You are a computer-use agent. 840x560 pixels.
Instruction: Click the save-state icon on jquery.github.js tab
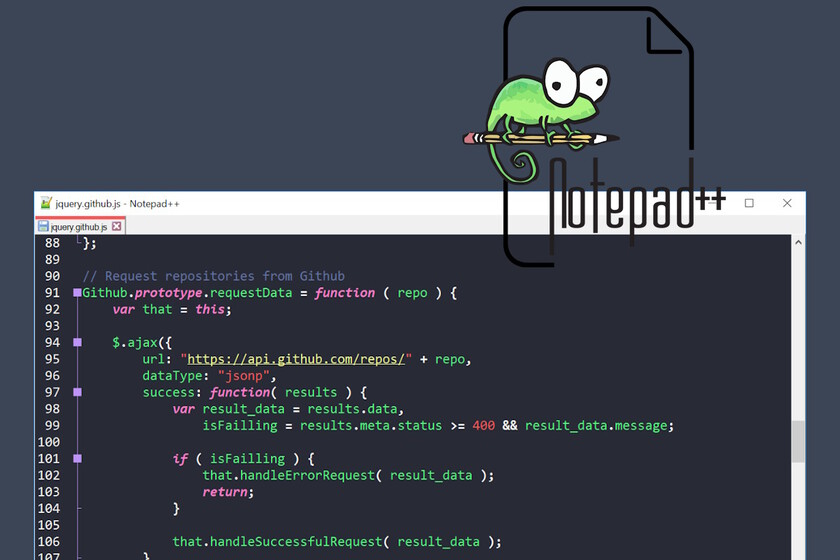tap(44, 227)
